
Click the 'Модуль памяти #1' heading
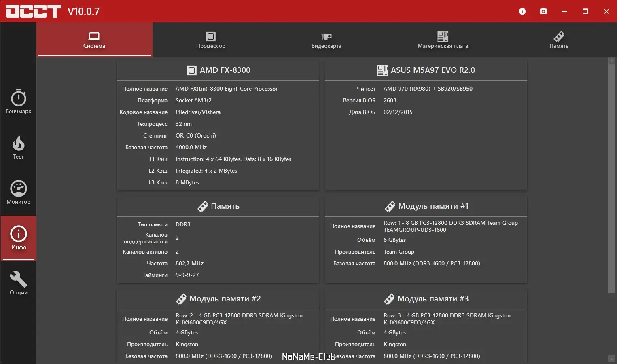(433, 206)
